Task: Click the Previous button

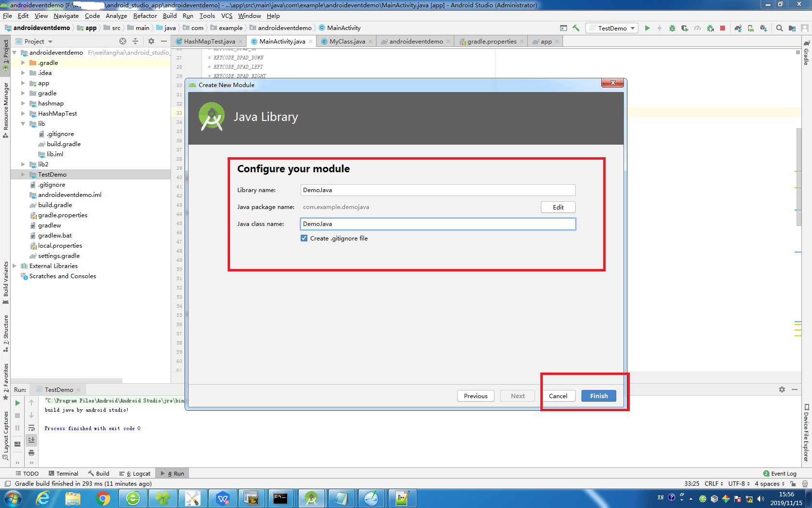Action: tap(476, 396)
